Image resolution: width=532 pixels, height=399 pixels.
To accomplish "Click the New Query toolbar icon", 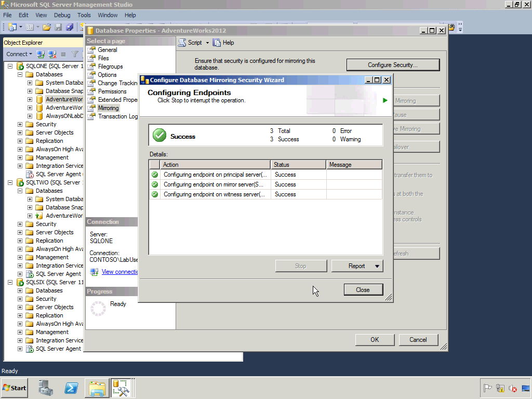I will tap(12, 27).
